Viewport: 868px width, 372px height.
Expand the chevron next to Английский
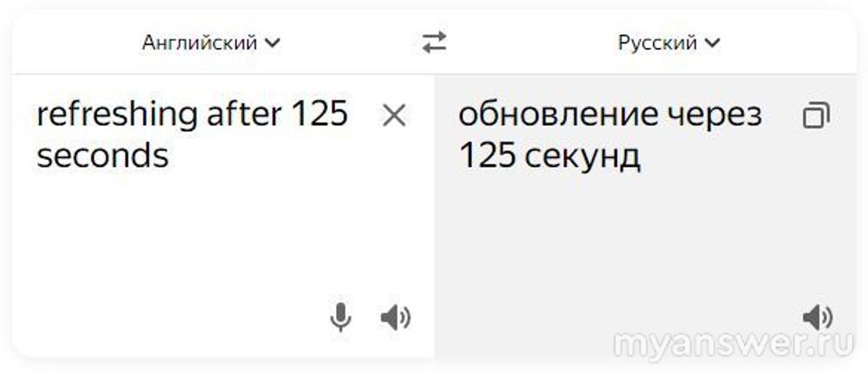273,43
